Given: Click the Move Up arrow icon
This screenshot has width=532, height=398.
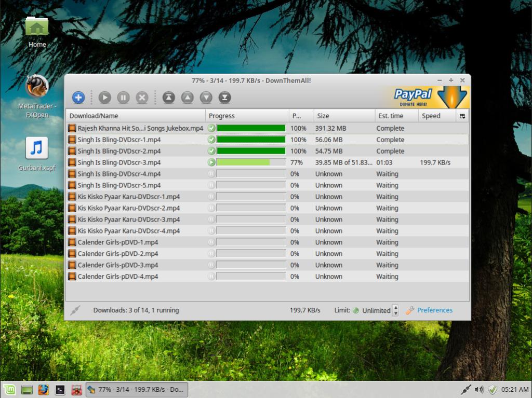Looking at the screenshot, I should (187, 98).
